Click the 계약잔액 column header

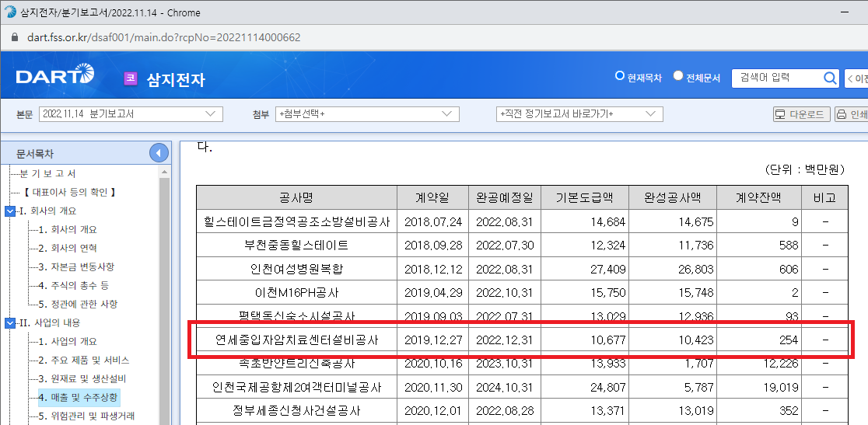pos(759,197)
